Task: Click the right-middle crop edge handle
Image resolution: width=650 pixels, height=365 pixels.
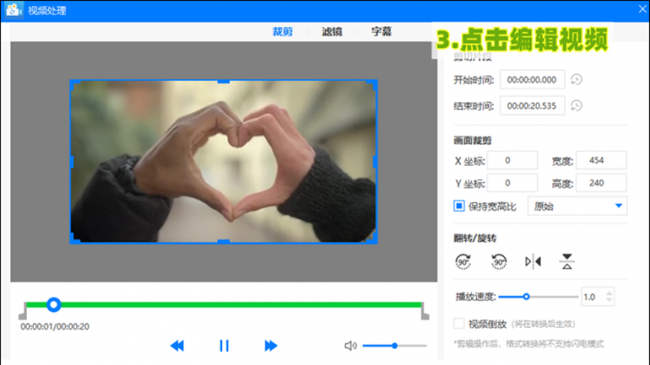Action: click(x=375, y=162)
